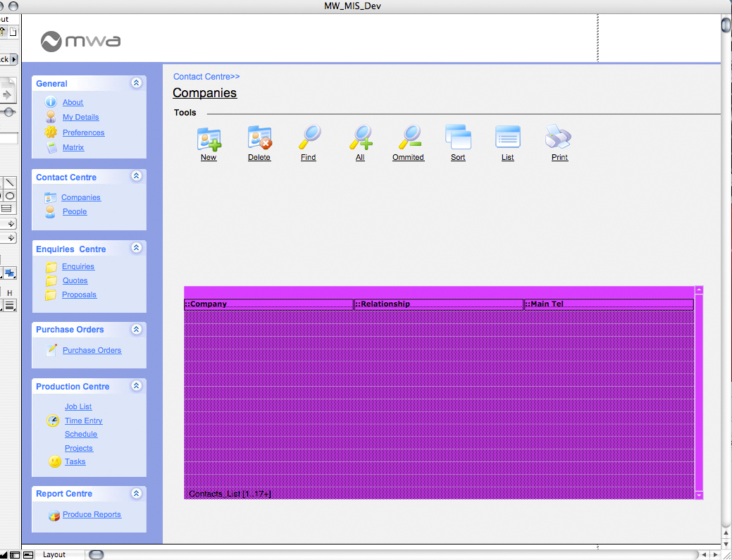Collapse the Enquiries Centre panel
732x560 pixels.
click(137, 249)
